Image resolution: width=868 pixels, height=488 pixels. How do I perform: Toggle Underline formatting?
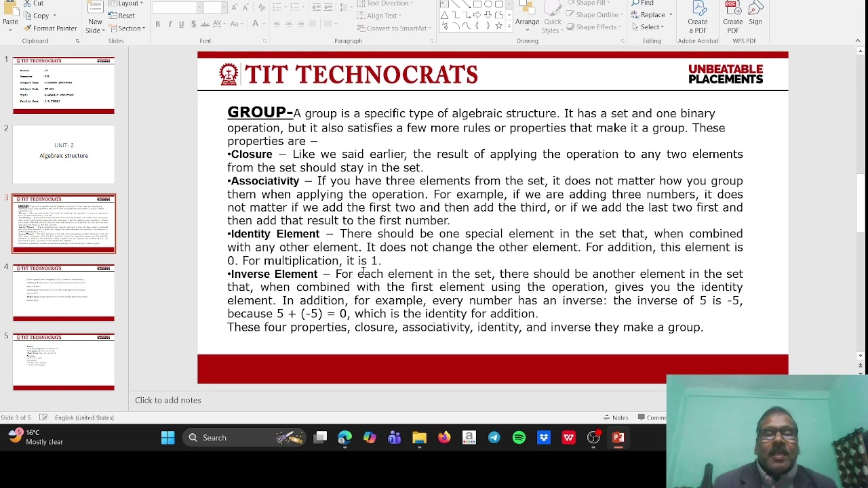click(181, 24)
